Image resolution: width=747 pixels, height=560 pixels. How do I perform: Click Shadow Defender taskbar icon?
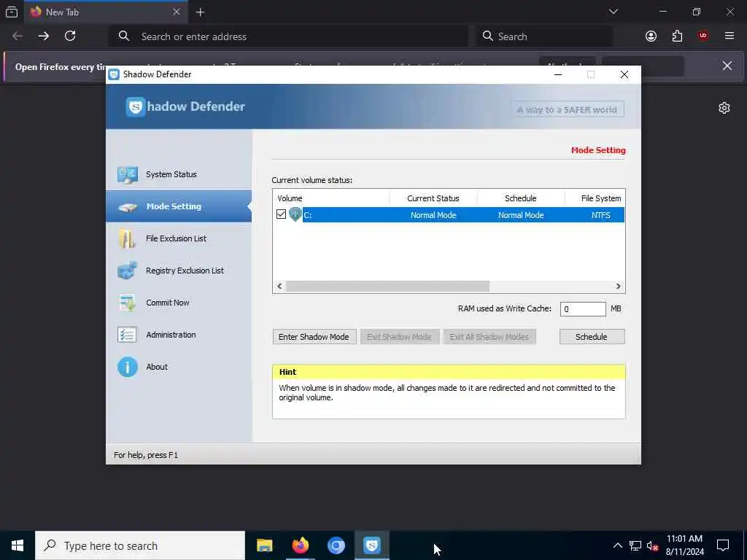371,545
